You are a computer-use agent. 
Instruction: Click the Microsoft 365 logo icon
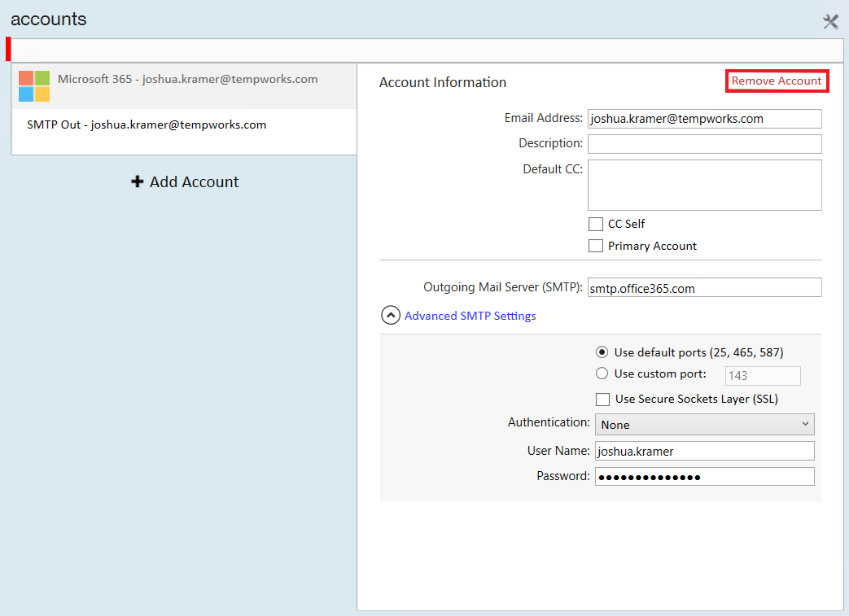[34, 86]
